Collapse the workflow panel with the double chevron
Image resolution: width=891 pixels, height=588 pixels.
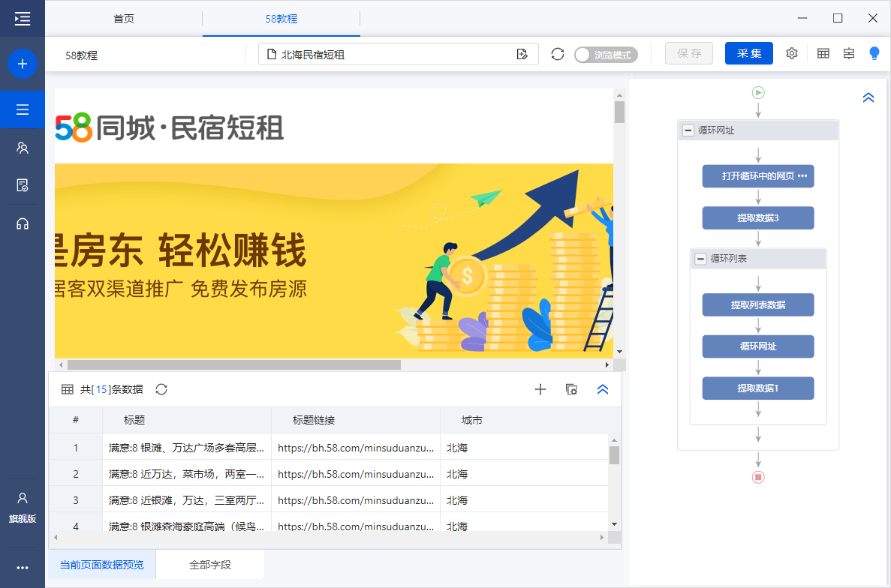pos(868,97)
